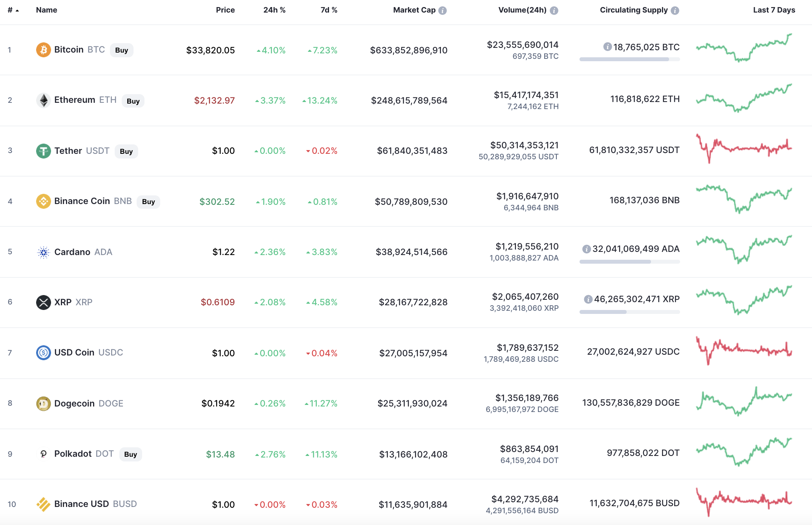
Task: Click Bitcoin 24h change 4.10%
Action: click(271, 50)
